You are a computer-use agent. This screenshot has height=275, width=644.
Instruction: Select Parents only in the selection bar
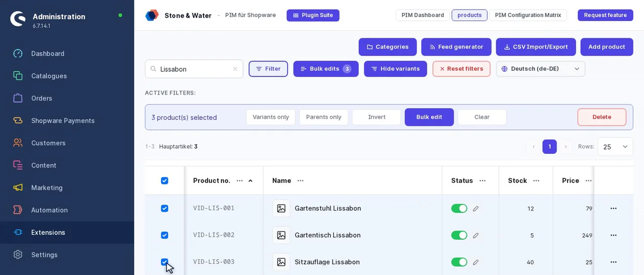[324, 117]
